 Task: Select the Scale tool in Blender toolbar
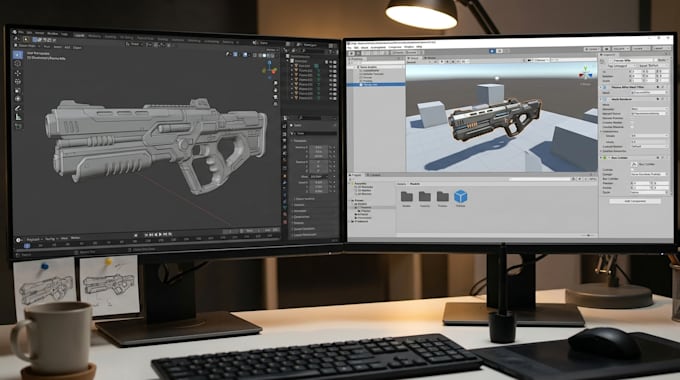[17, 90]
